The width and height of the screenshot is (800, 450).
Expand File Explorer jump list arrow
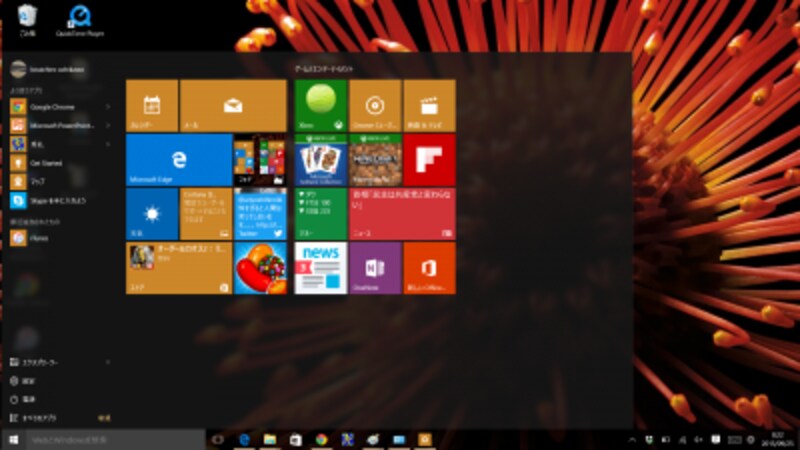[108, 362]
